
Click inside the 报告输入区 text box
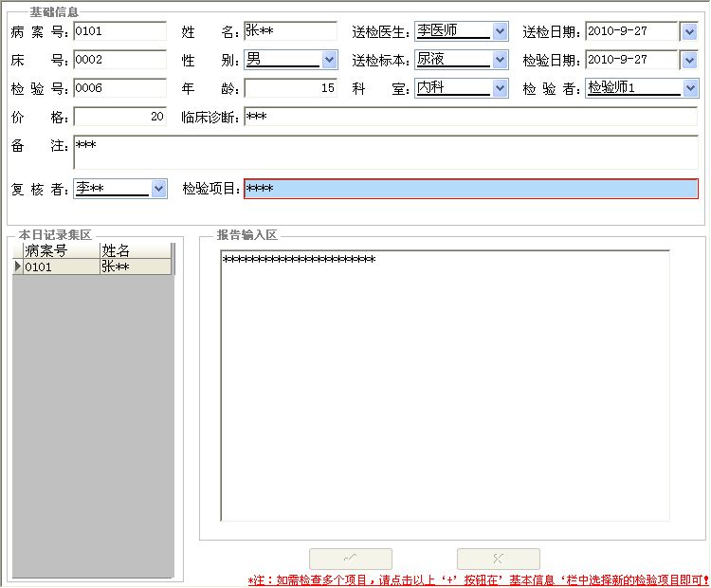[445, 386]
